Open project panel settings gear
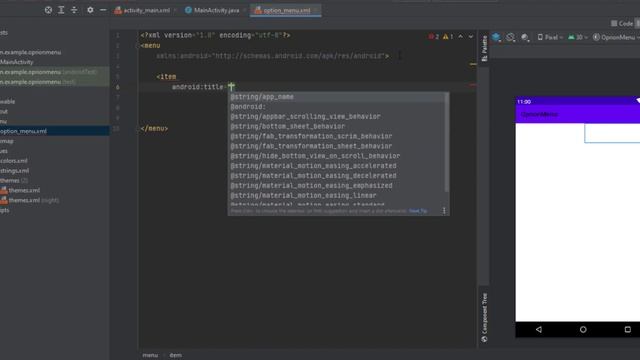Image resolution: width=640 pixels, height=360 pixels. click(x=90, y=10)
